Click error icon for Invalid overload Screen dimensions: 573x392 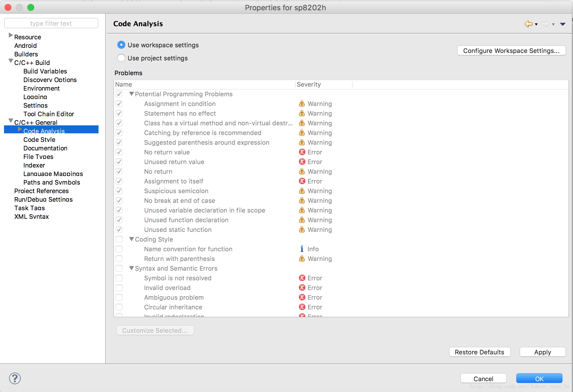click(x=302, y=288)
